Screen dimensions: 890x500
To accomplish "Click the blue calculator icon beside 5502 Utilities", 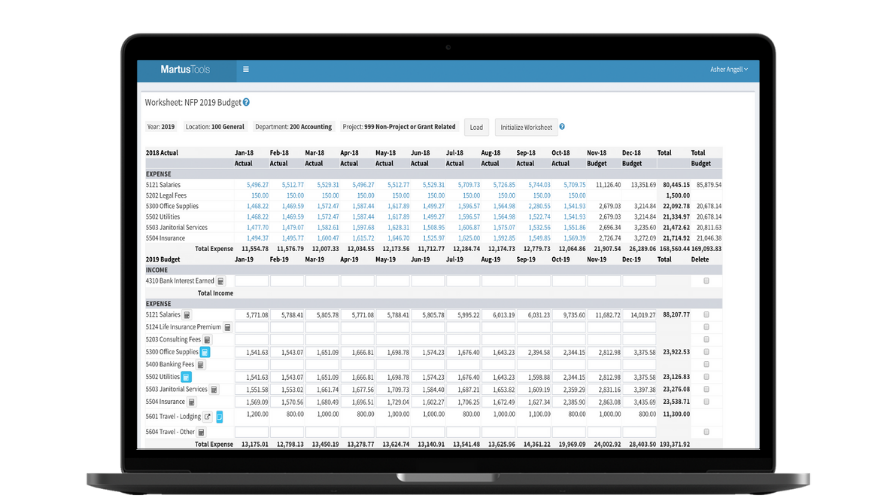I will [186, 377].
